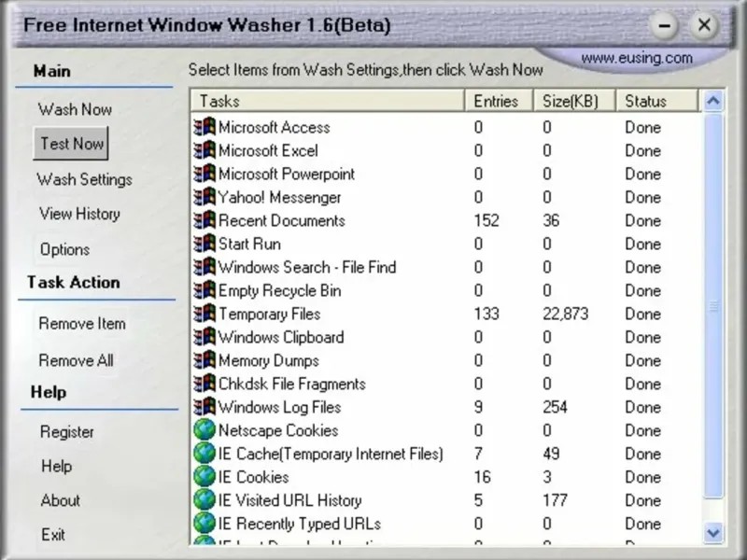Click the Recent Documents row icon
Image resolution: width=747 pixels, height=560 pixels.
pyautogui.click(x=204, y=220)
